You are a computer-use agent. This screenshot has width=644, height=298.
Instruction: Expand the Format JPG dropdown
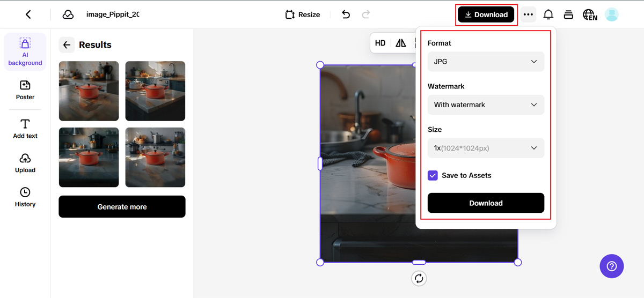486,62
